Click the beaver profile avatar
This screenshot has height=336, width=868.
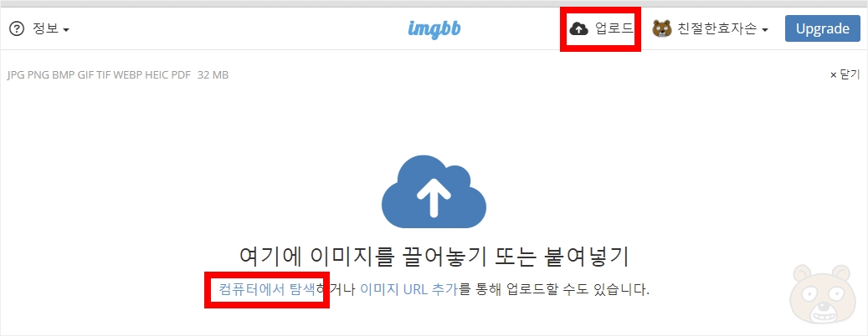661,28
